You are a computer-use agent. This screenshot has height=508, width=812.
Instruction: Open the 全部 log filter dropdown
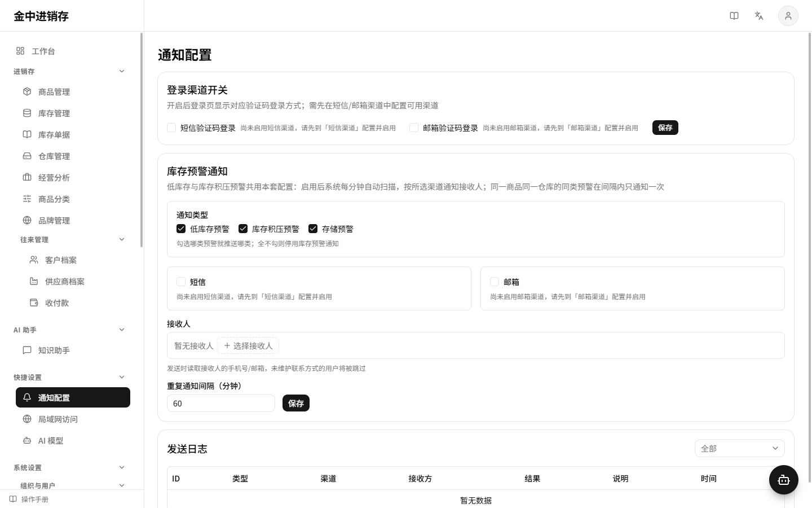point(740,448)
